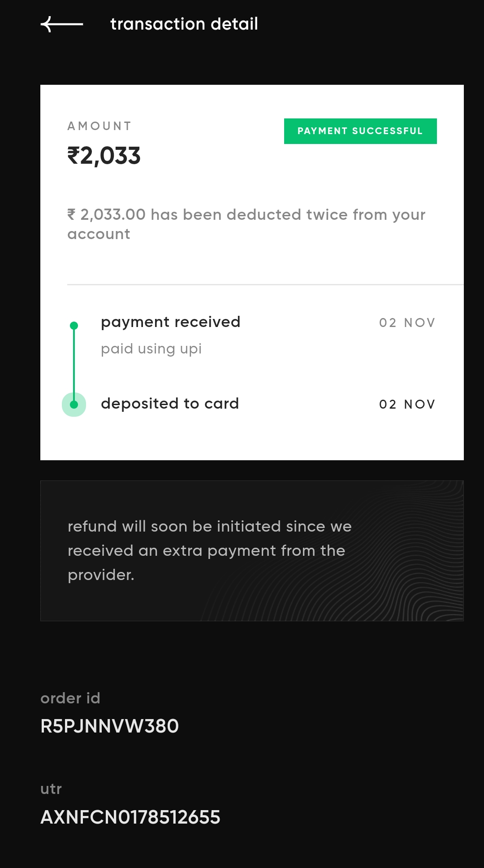484x868 pixels.
Task: Tap the UTR number AXNFCN0178512655
Action: pyautogui.click(x=130, y=817)
